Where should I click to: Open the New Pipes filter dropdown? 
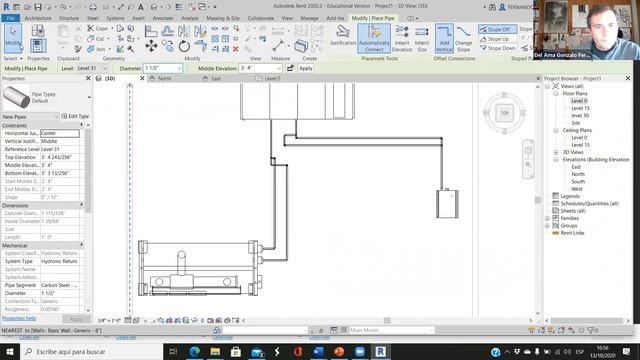click(56, 117)
